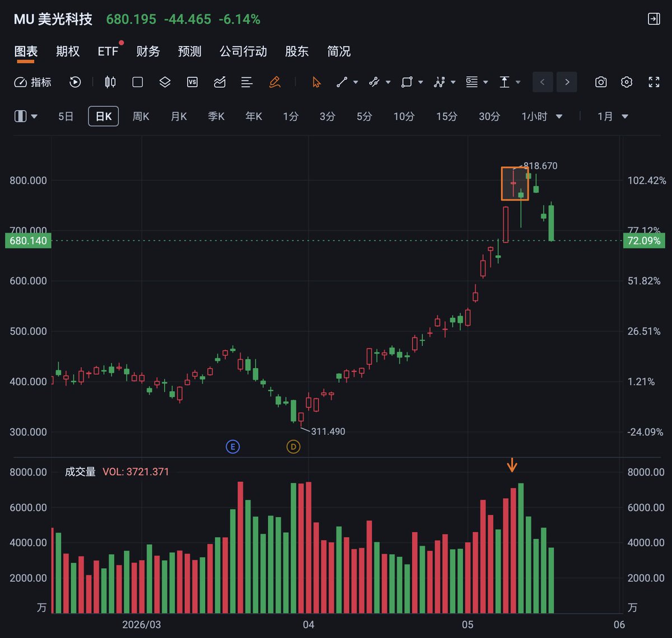Expand the annotation tool dropdown arrow
This screenshot has height=638, width=672.
pos(486,82)
